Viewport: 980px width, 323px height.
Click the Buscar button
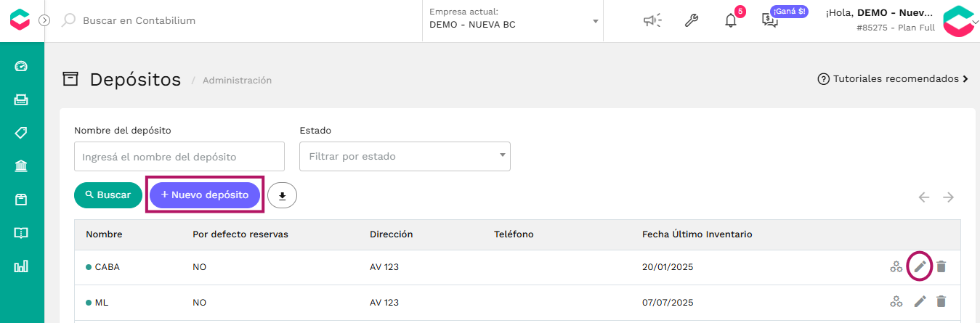tap(108, 195)
